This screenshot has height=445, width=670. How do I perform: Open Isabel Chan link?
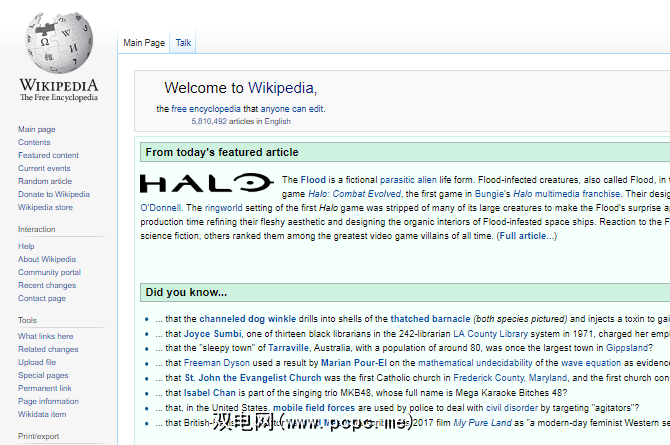click(209, 393)
